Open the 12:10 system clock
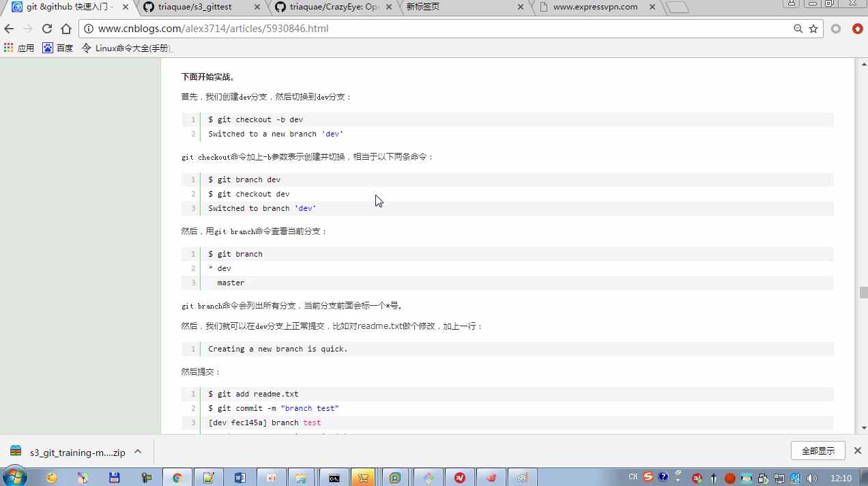 click(x=841, y=478)
